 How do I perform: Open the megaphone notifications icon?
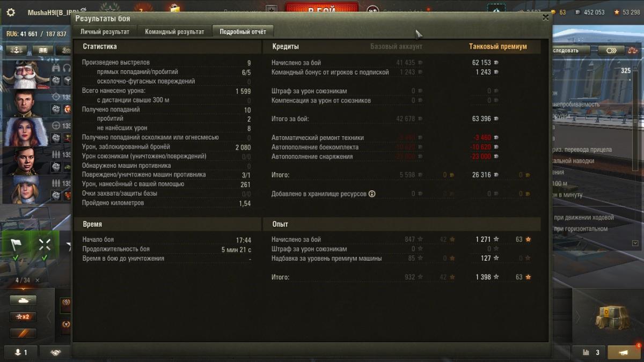(624, 352)
